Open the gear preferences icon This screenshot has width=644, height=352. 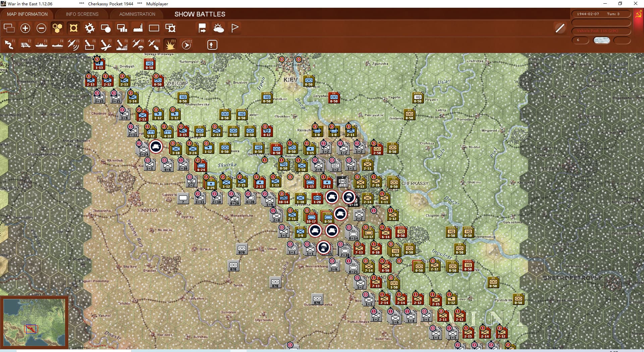point(90,28)
